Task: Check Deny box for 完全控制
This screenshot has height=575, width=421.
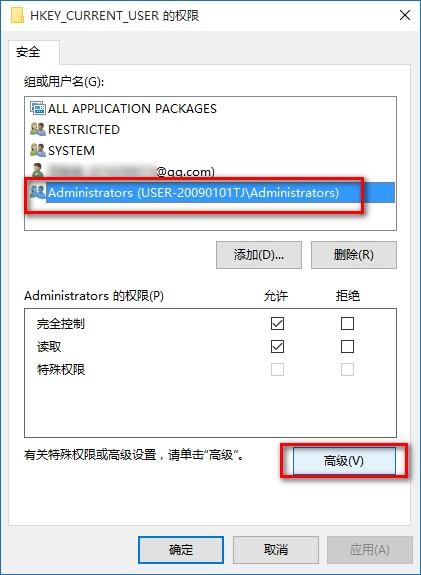Action: pyautogui.click(x=347, y=323)
